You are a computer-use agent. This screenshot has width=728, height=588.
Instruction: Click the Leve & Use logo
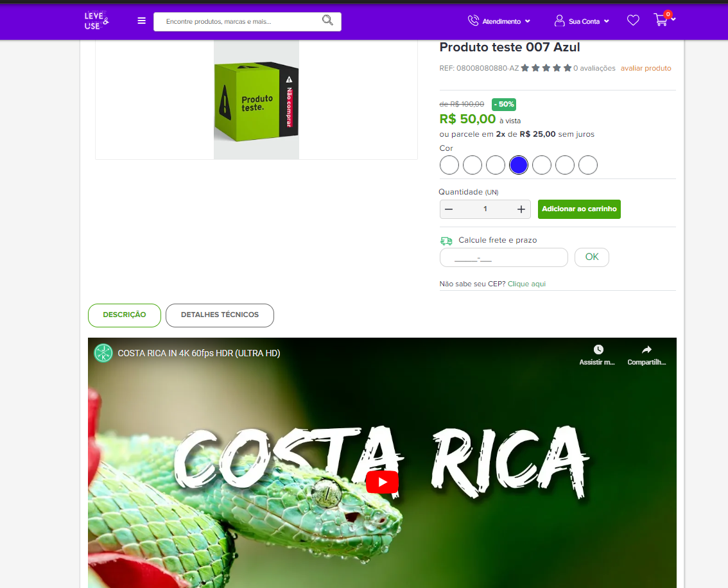(96, 21)
